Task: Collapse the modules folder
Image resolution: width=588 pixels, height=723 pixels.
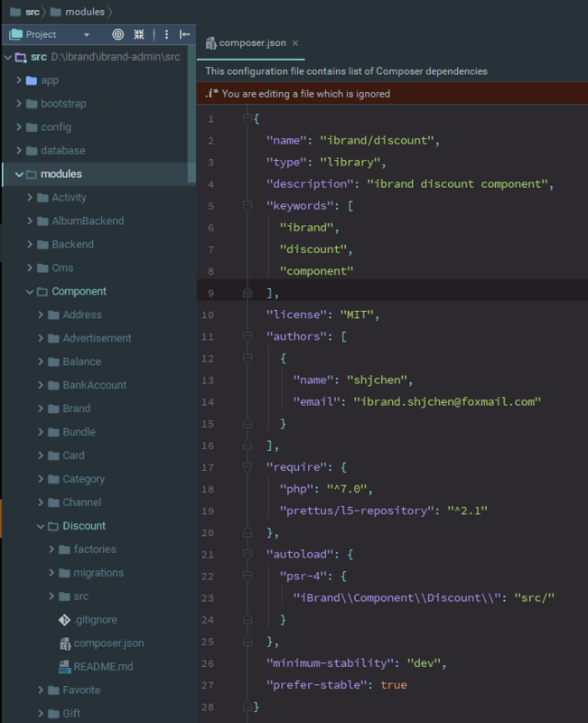Action: coord(19,174)
